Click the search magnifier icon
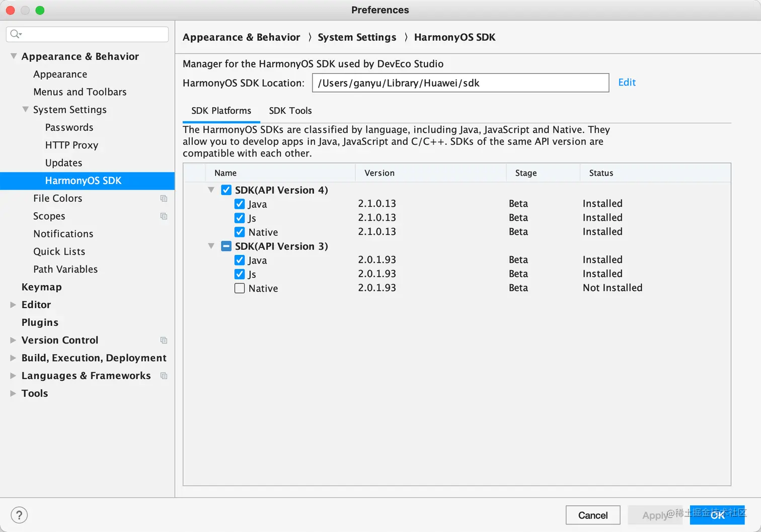 click(x=15, y=34)
